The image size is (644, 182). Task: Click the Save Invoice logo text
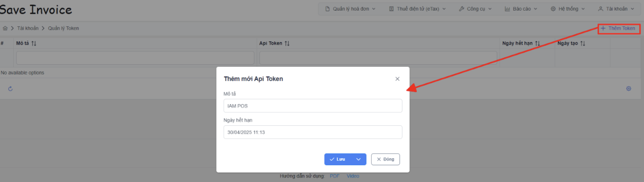click(x=36, y=10)
